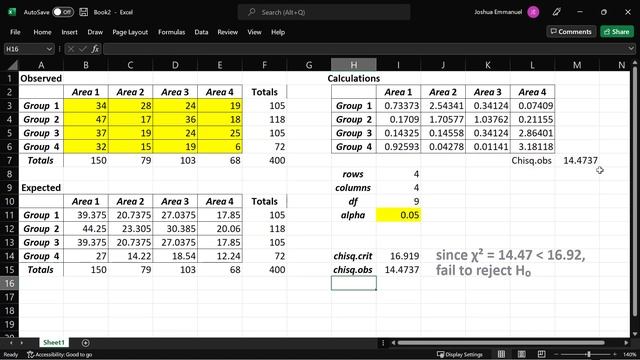Click expected value 44.25

86,229
